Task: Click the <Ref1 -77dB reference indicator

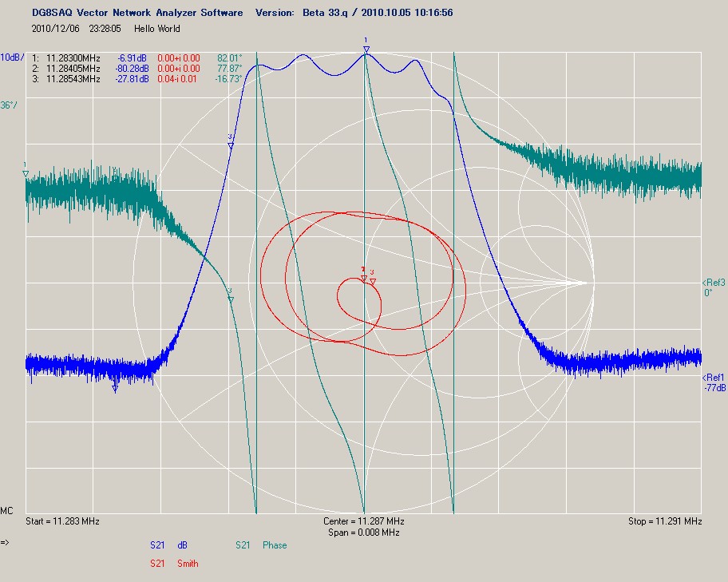Action: point(714,382)
